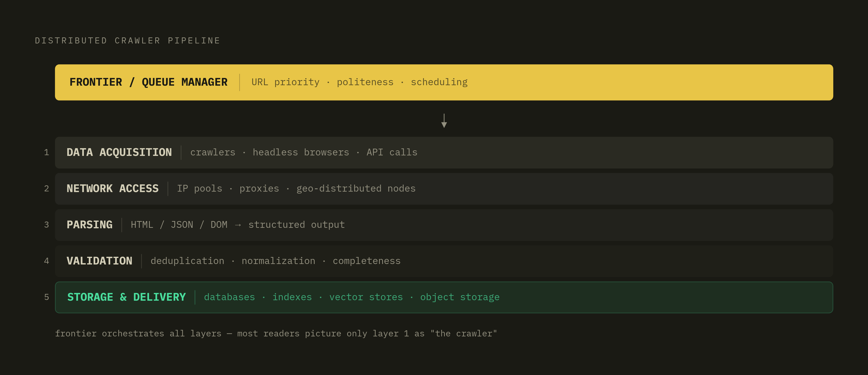Select 'crawlers · headless browsers · API calls' text
This screenshot has width=868, height=375.
coord(304,153)
